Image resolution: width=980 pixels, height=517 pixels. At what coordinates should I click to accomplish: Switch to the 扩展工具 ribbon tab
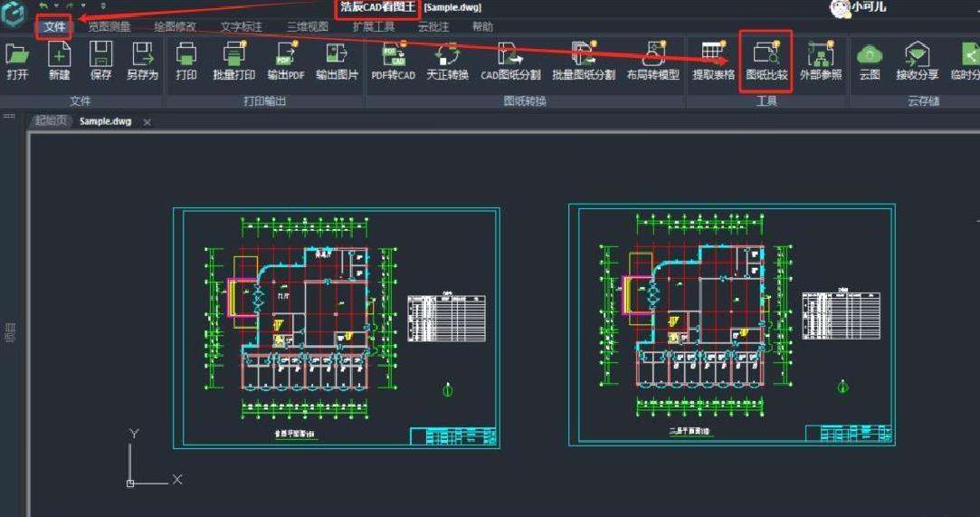click(x=374, y=27)
